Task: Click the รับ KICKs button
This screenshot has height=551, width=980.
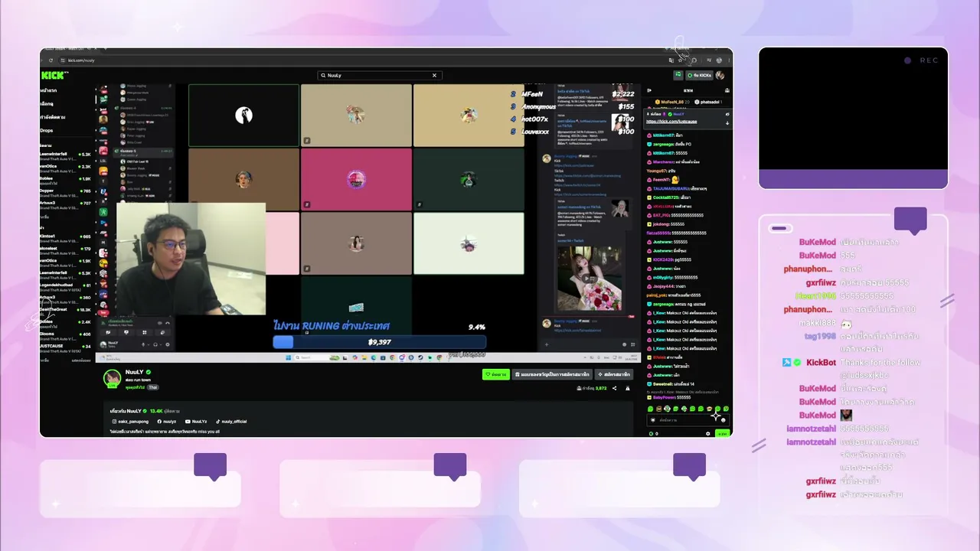Action: tap(700, 75)
